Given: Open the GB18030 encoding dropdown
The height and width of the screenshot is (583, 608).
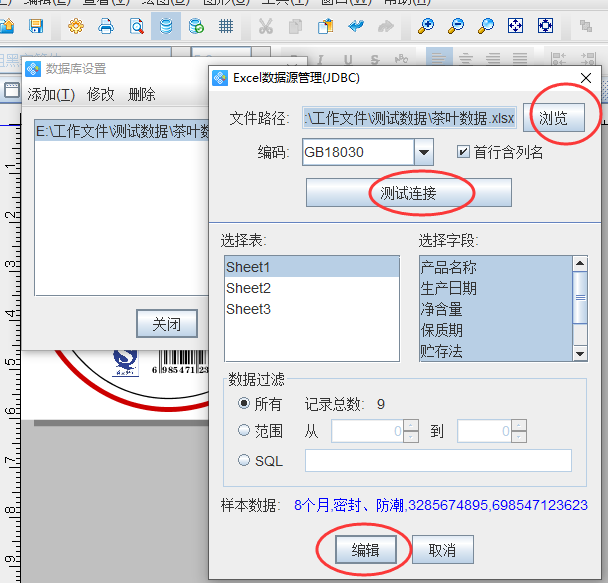Looking at the screenshot, I should click(x=424, y=152).
